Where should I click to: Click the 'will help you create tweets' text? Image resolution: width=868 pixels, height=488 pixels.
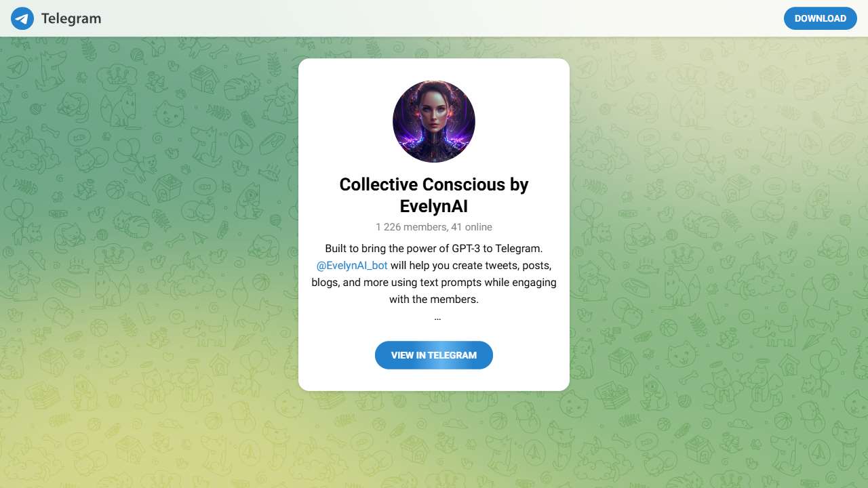click(471, 265)
